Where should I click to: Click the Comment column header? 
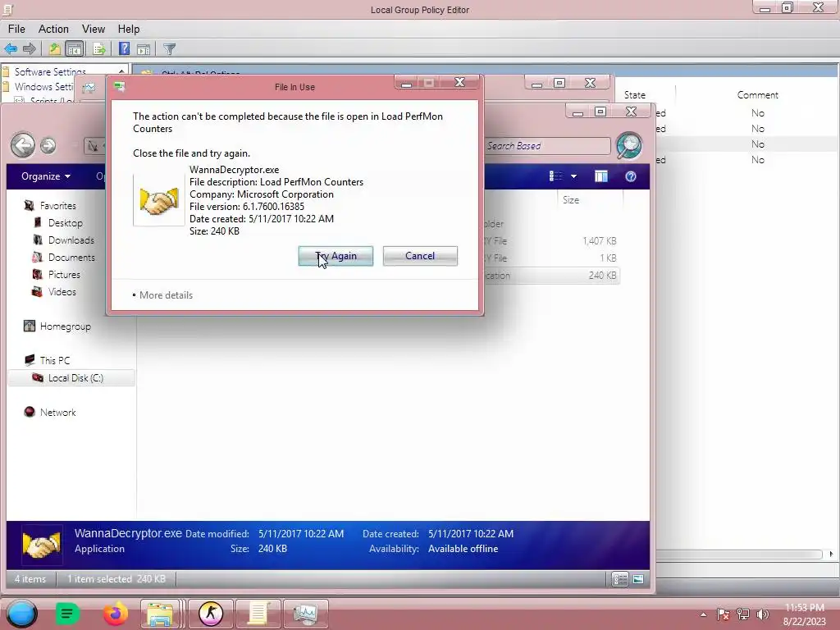coord(757,95)
